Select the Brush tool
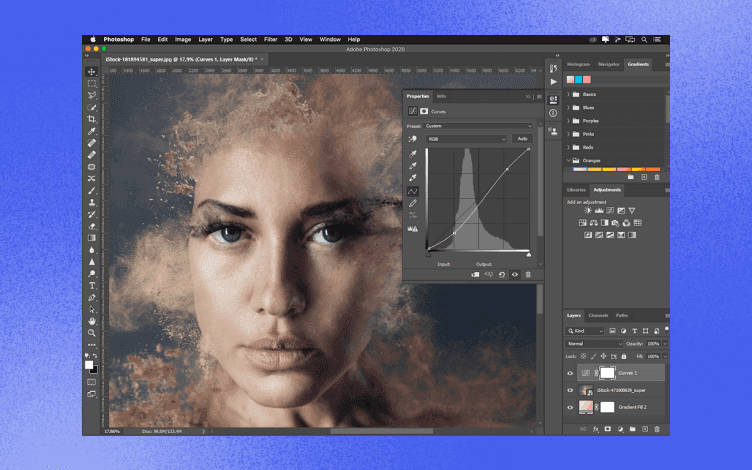 pos(92,190)
